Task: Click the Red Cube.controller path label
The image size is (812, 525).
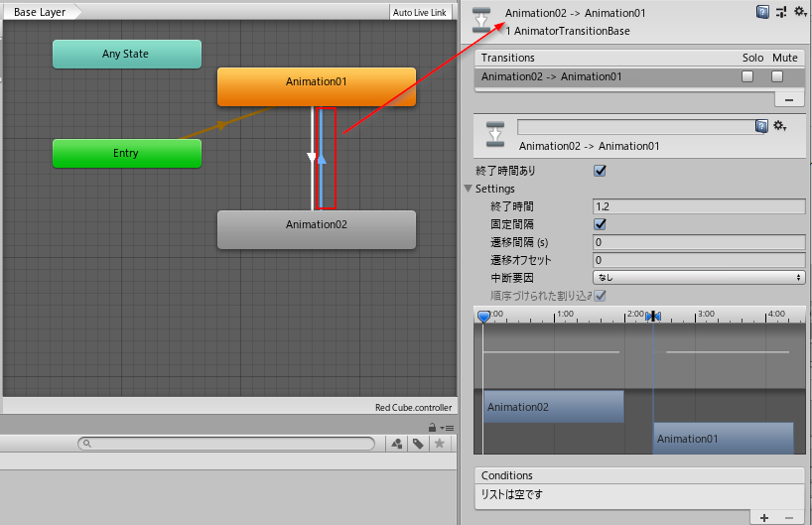Action: click(413, 408)
